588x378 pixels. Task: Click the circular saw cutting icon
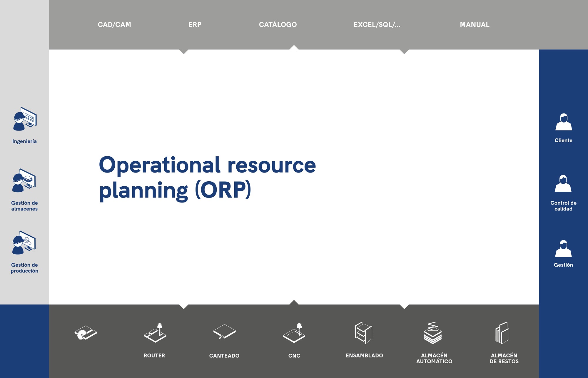click(x=85, y=333)
